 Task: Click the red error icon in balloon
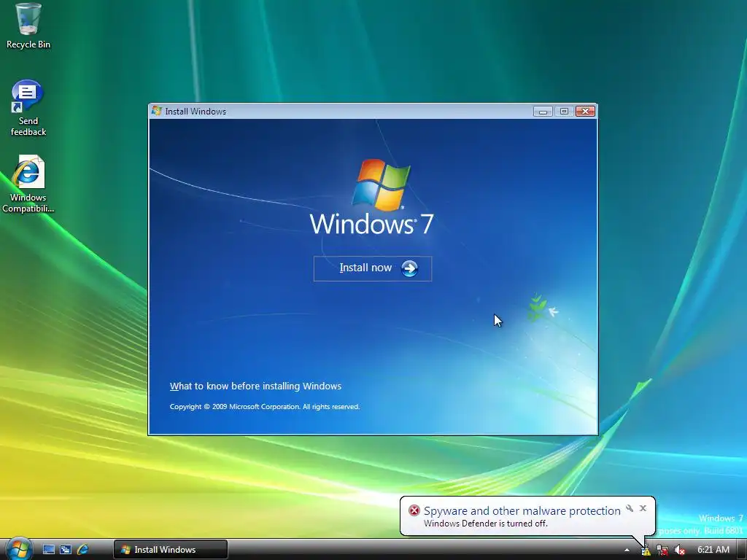click(x=414, y=511)
